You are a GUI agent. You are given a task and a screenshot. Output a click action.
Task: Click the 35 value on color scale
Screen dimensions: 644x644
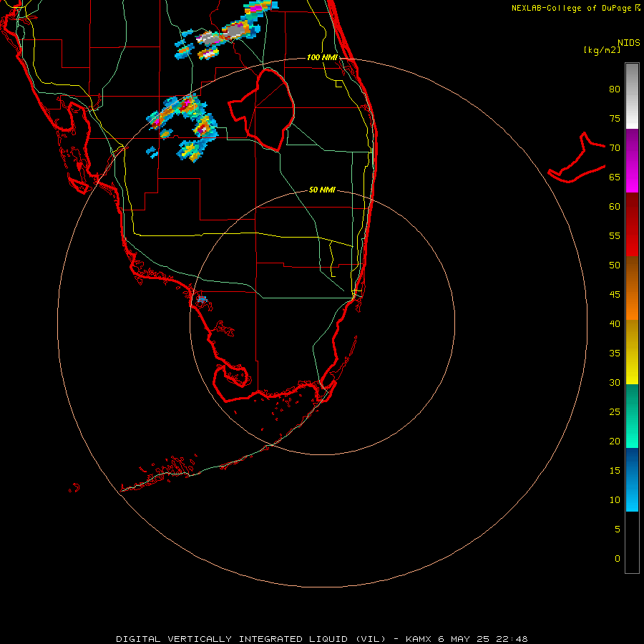[615, 353]
